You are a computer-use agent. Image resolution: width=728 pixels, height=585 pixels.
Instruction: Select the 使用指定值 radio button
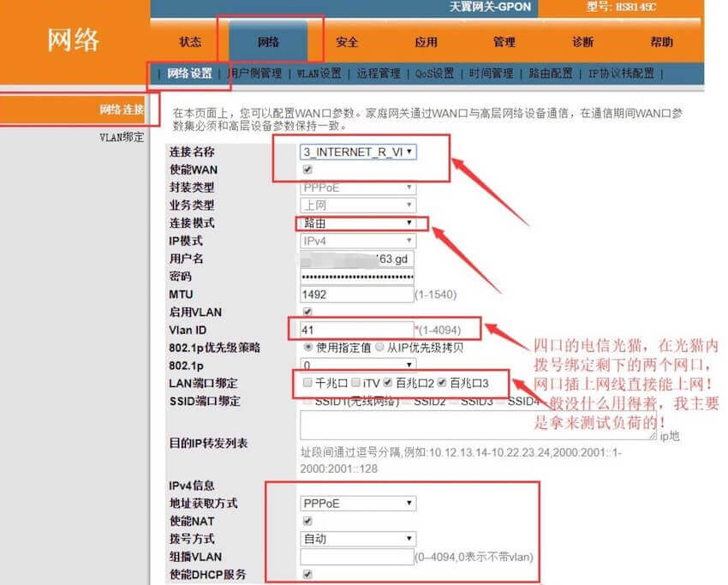306,346
